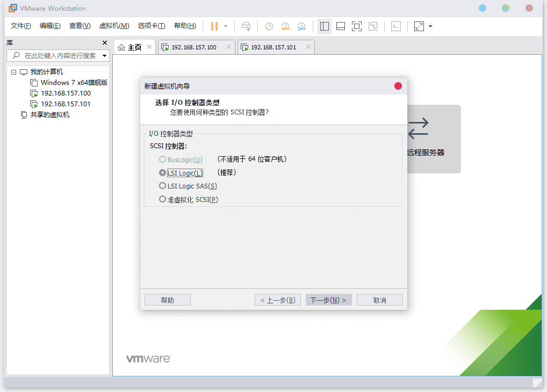The image size is (547, 392).
Task: Collapse the 我的计算机 tree node
Action: point(13,72)
